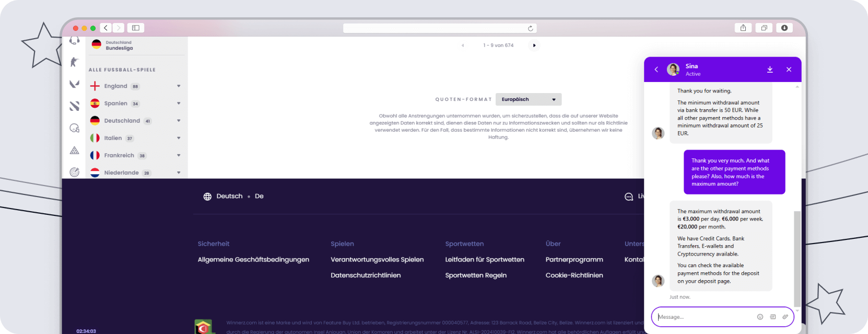Click the Counter-Strike esports sidebar icon
Viewport: 868px width, 334px height.
pyautogui.click(x=74, y=62)
